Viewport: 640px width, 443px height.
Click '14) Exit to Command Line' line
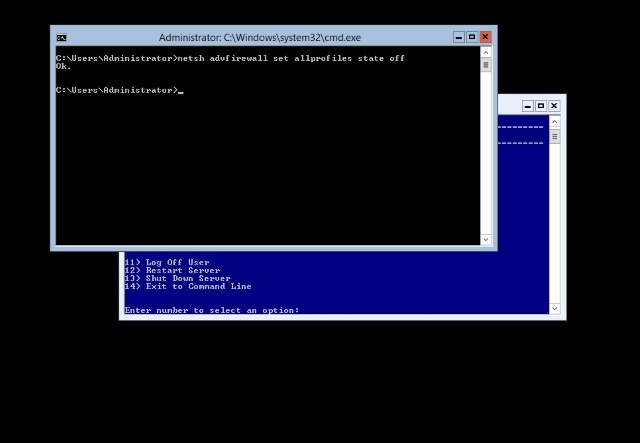(188, 286)
